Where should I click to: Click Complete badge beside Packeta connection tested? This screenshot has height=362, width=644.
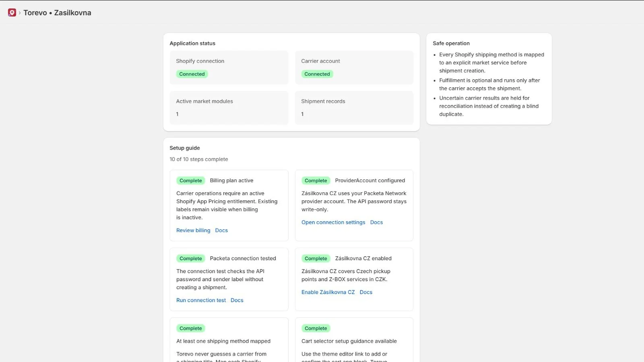[x=191, y=259]
